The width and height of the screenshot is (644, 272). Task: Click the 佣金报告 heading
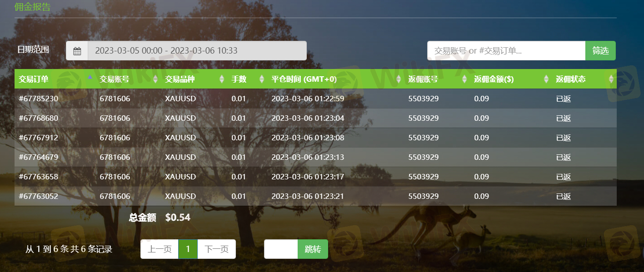point(33,7)
